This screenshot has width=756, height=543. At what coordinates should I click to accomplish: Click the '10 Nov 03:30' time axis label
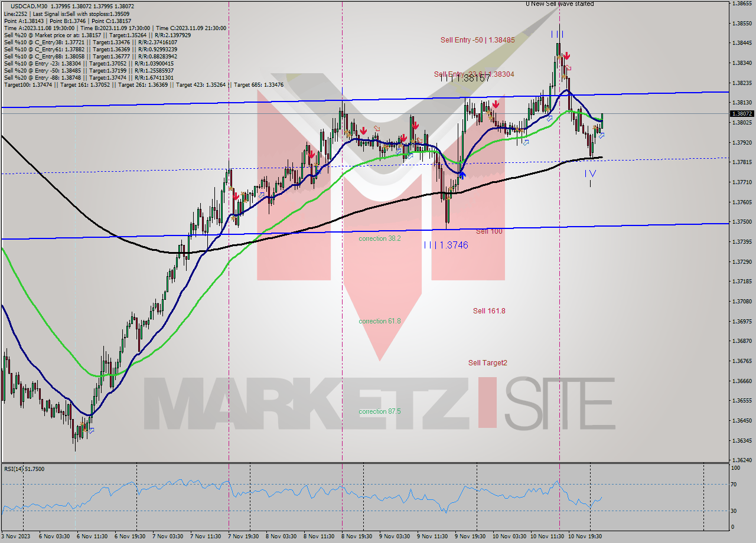pyautogui.click(x=510, y=537)
